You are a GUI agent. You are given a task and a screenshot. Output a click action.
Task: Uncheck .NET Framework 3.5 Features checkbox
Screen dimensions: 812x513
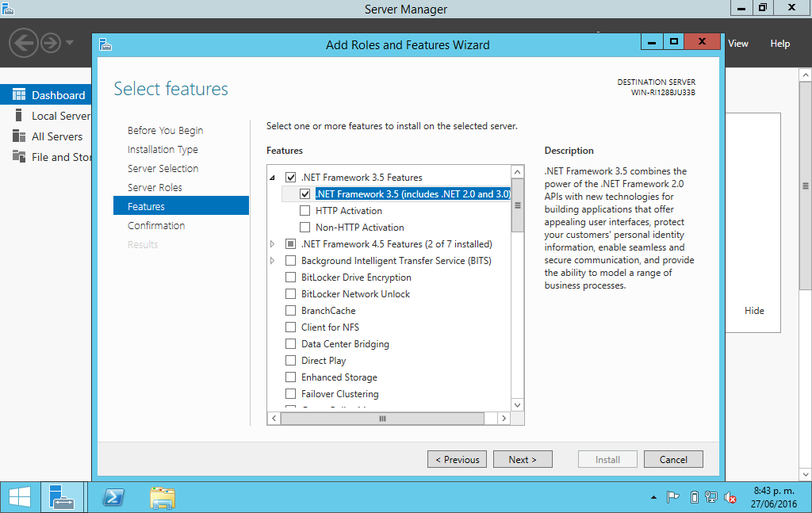pos(290,178)
